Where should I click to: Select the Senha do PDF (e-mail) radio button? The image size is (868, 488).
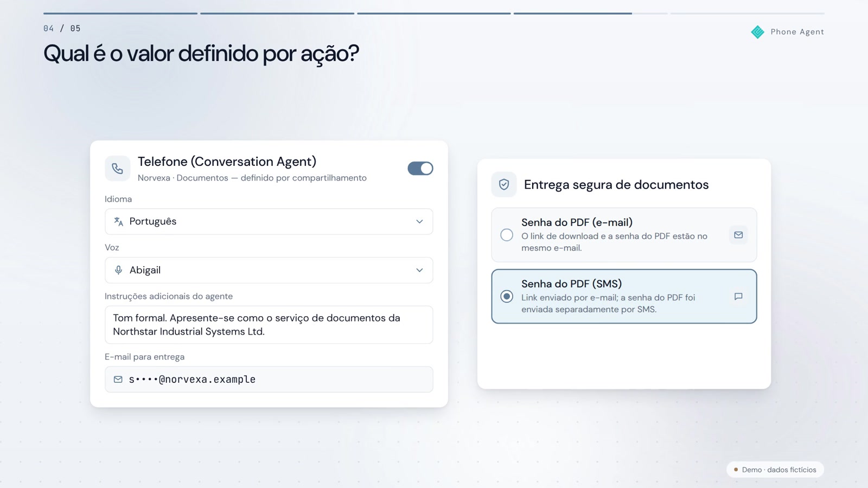(x=507, y=235)
